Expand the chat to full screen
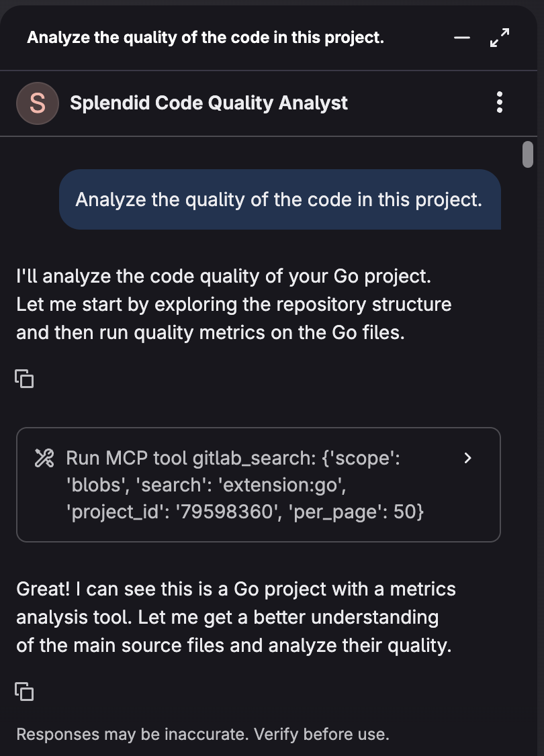Screen dimensions: 544x756 [x=500, y=38]
